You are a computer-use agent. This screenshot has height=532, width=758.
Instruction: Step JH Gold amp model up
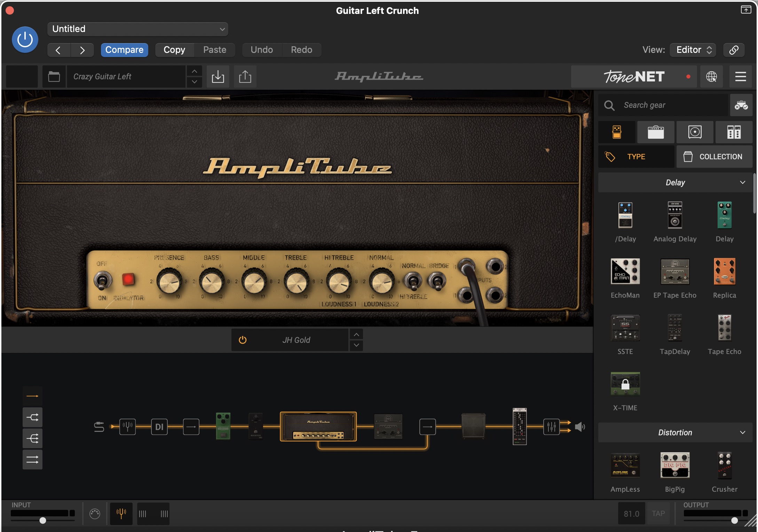356,334
